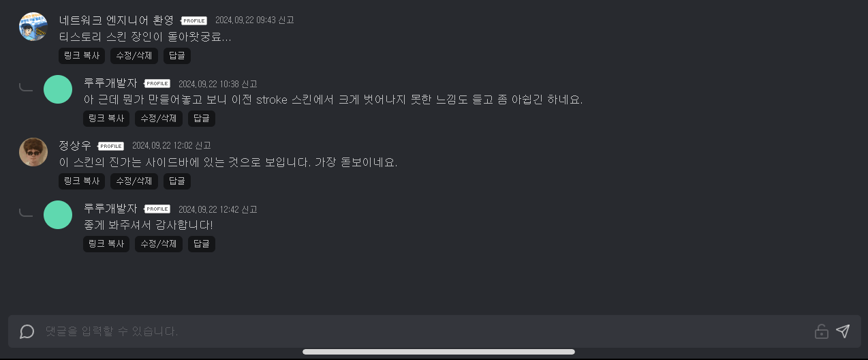
Task: Copy link of the 티스토리 스킨 장인 comment
Action: (x=82, y=56)
